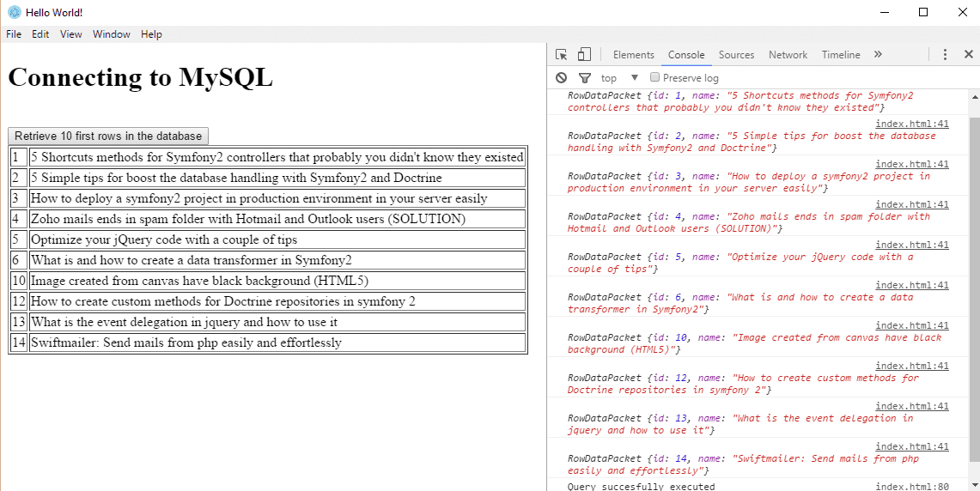980x491 pixels.
Task: Select the inspect element picker icon
Action: click(x=561, y=54)
